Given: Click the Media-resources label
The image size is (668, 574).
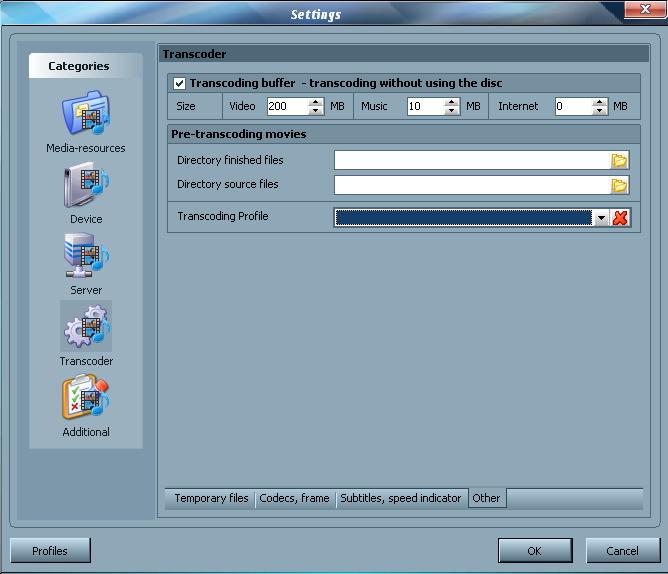Looking at the screenshot, I should click(x=86, y=148).
